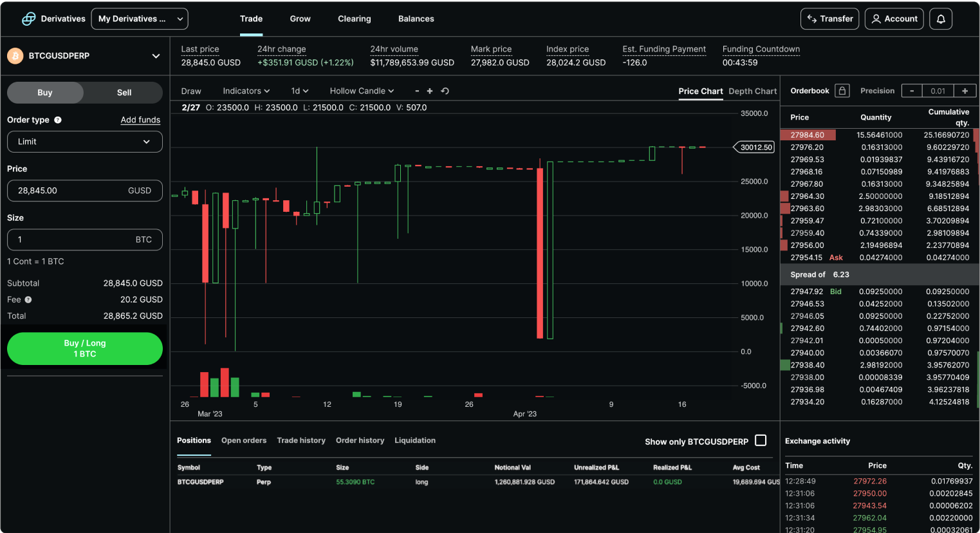Click the orderbook ask price 27964.30
The width and height of the screenshot is (980, 533).
pos(807,196)
